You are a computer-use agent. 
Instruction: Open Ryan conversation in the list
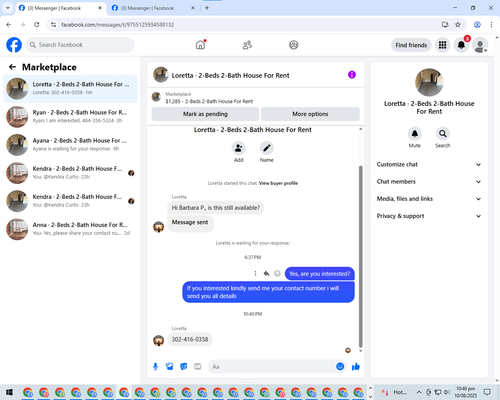70,117
